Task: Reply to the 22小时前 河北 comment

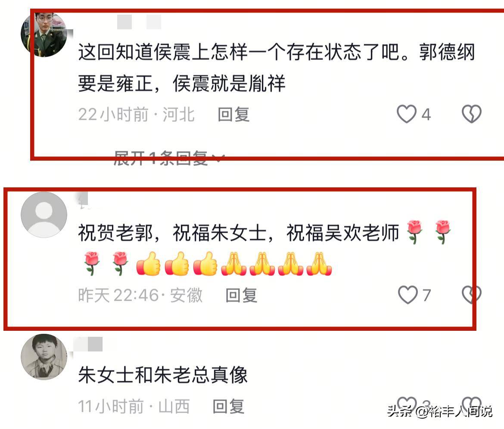Action: click(x=233, y=115)
